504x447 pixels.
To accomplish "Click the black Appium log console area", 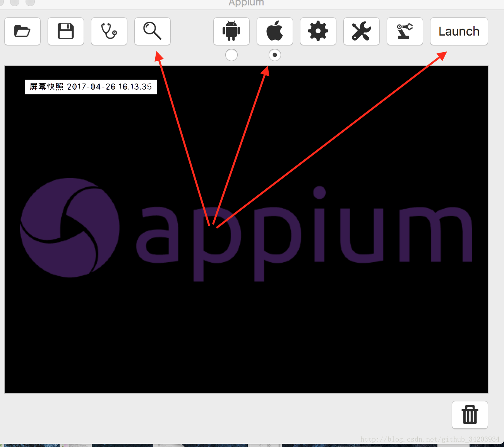I will 246,229.
